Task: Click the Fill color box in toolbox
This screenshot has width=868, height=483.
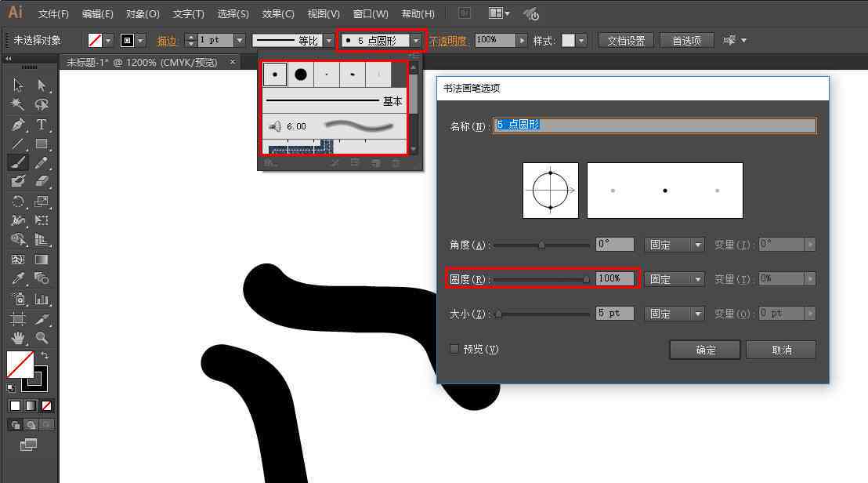Action: coord(20,365)
